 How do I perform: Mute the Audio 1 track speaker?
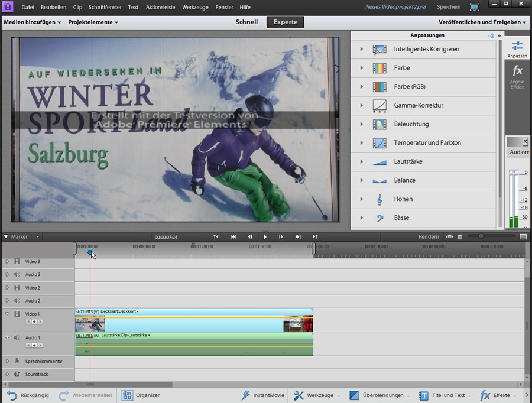coord(17,337)
